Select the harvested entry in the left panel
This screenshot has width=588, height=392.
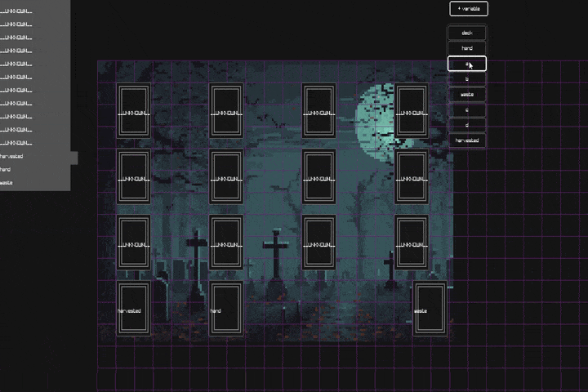click(12, 156)
